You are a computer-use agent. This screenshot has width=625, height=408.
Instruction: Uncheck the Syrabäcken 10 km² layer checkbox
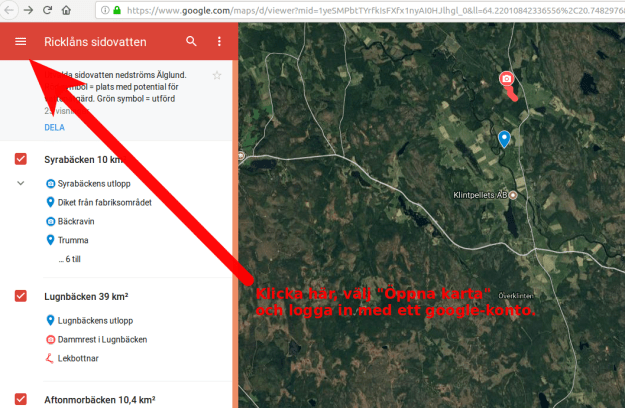[x=21, y=160]
